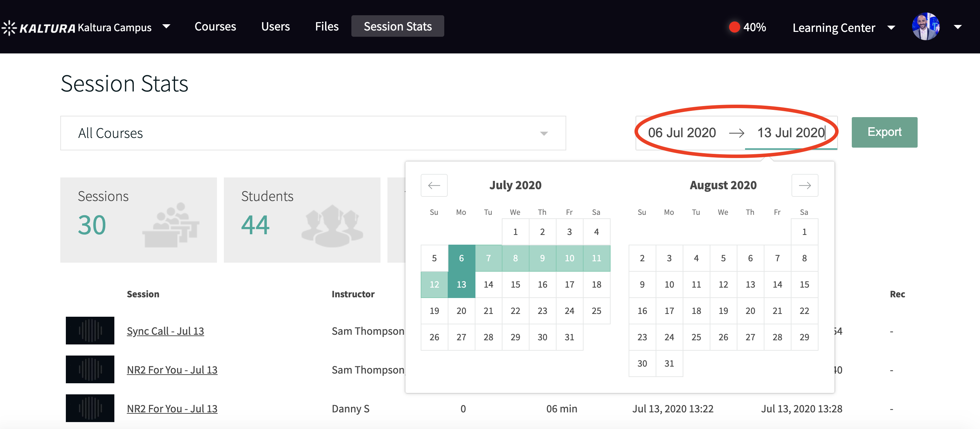Switch to the Users page
This screenshot has height=429, width=980.
point(275,26)
